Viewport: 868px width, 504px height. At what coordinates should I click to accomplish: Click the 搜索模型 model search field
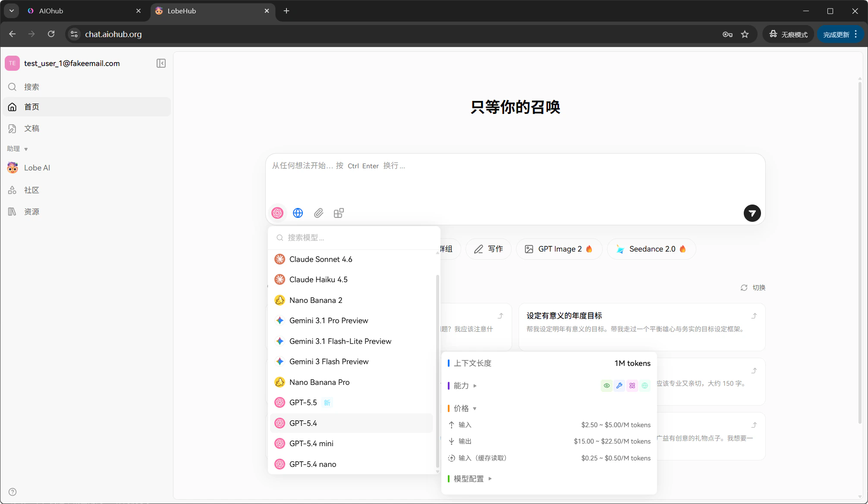[x=354, y=238]
